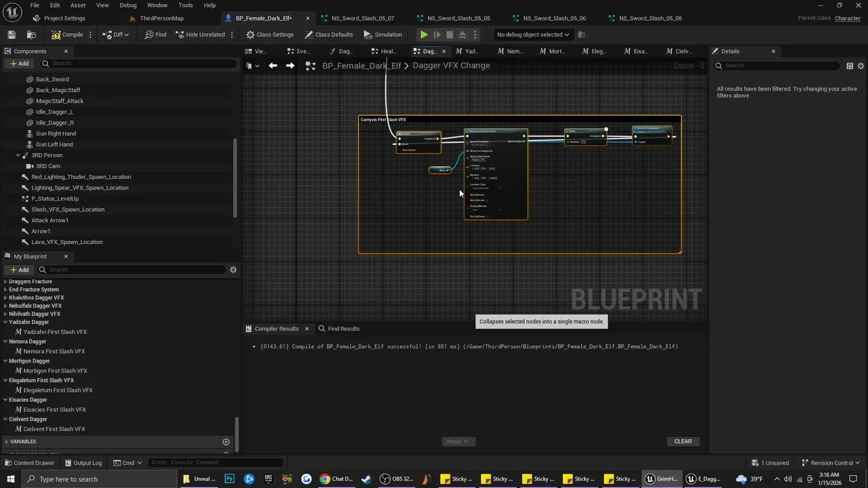Save the current blueprint asset

(x=12, y=35)
